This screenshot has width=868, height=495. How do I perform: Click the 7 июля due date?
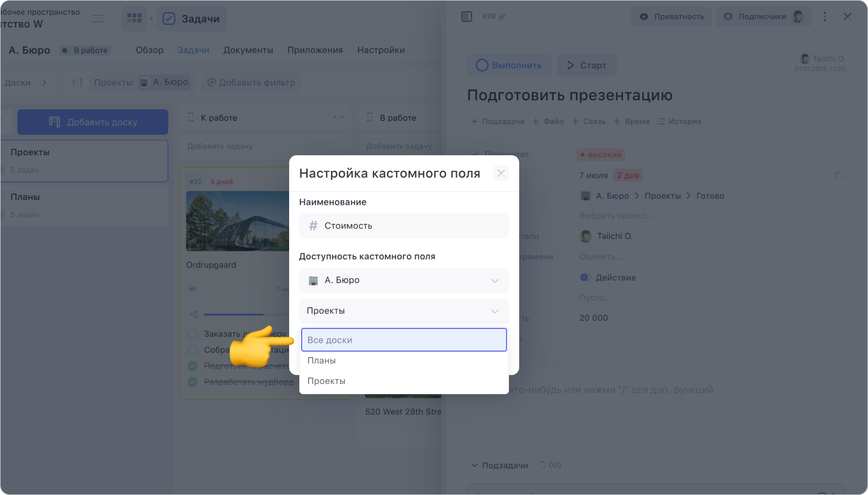594,176
